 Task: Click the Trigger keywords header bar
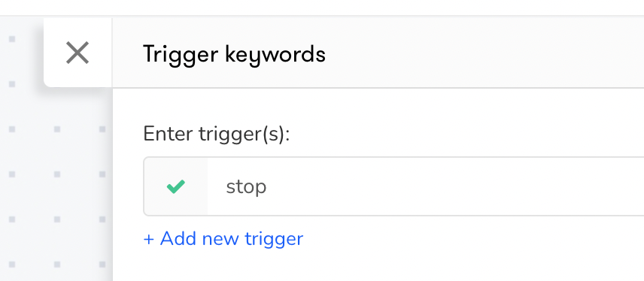tap(378, 53)
